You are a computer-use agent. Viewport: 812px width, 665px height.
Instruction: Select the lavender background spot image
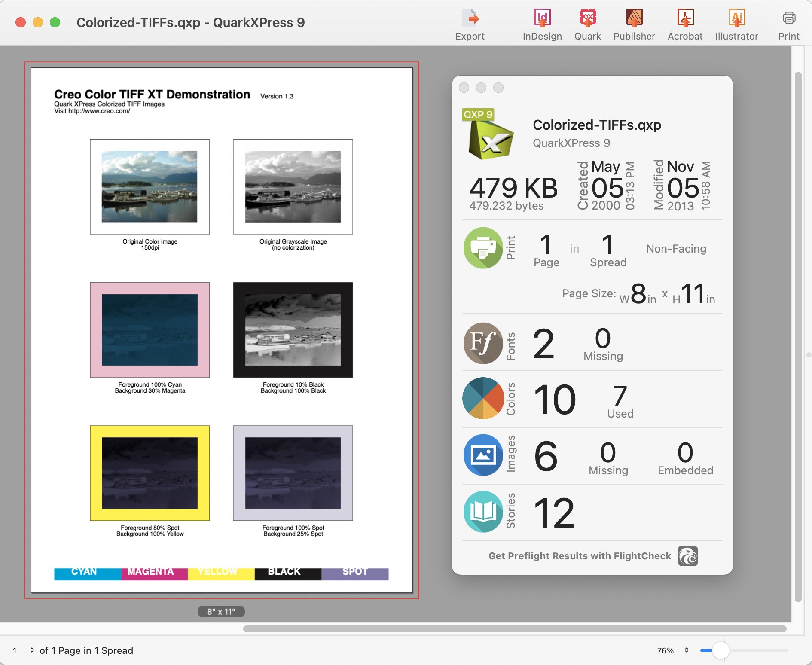tap(293, 473)
